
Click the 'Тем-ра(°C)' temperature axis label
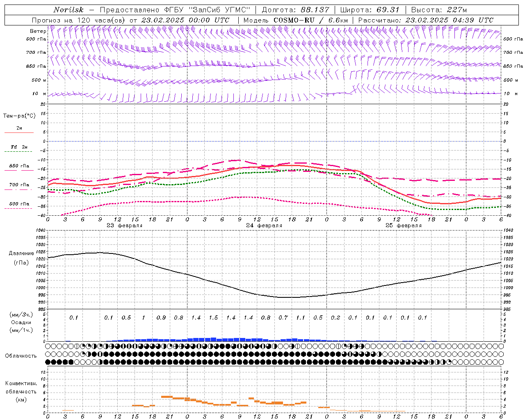pos(19,116)
